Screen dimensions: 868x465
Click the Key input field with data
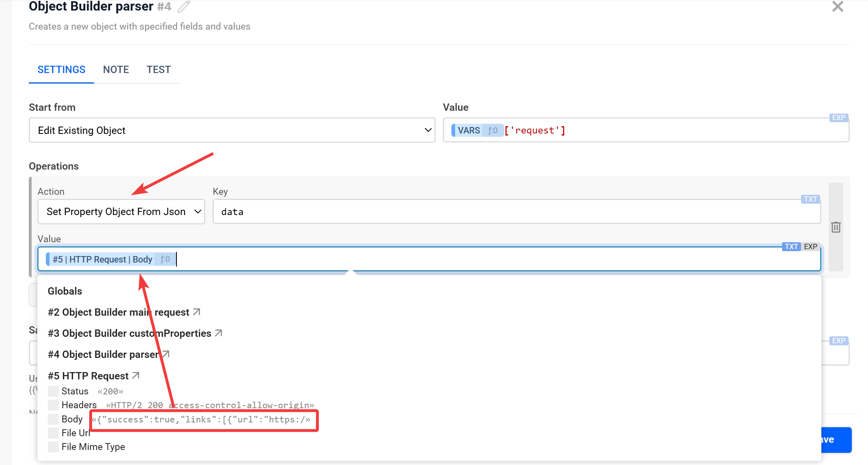516,211
